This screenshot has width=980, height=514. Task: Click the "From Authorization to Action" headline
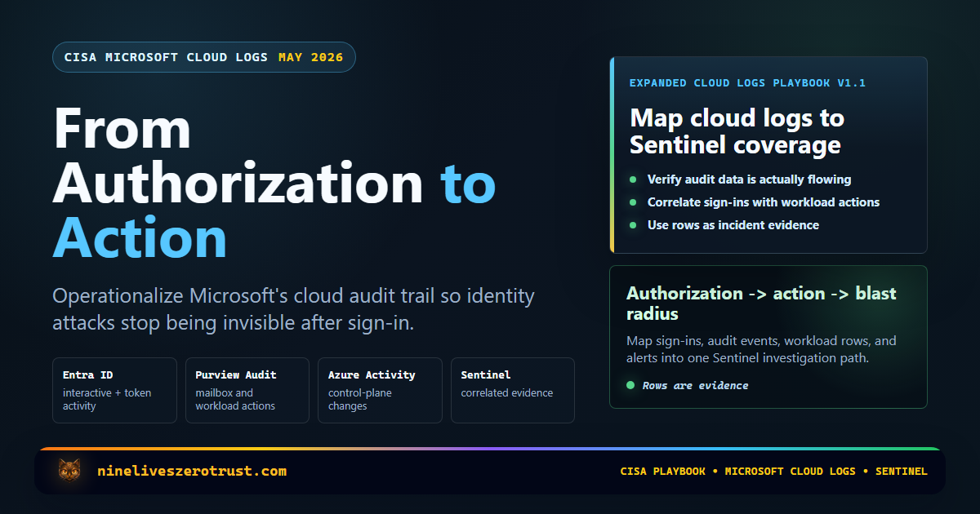pyautogui.click(x=274, y=184)
